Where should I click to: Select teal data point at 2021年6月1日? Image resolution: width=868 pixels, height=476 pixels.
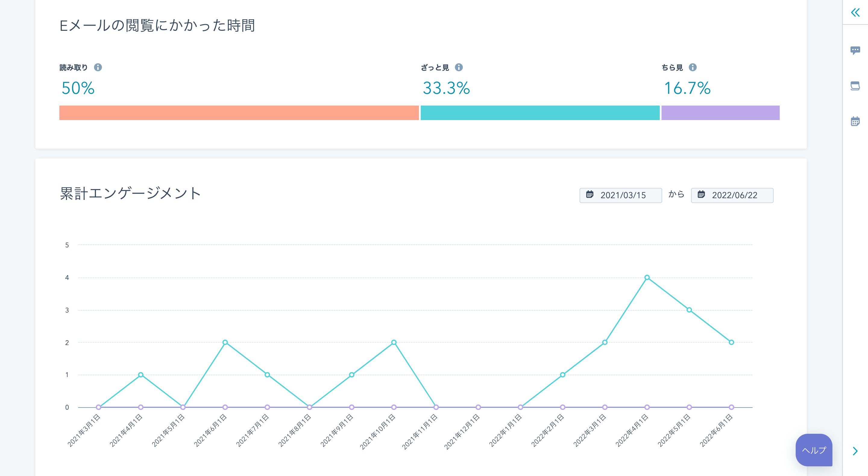click(x=225, y=342)
